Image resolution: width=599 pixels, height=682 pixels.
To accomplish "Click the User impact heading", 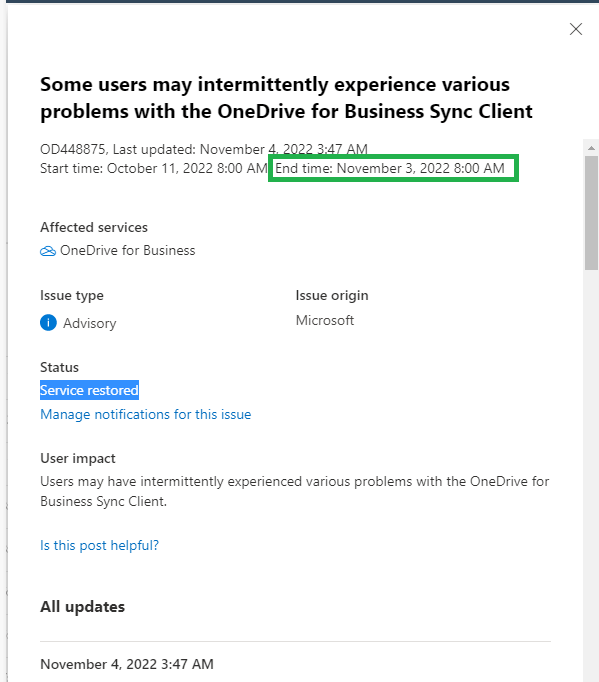I will pos(78,458).
